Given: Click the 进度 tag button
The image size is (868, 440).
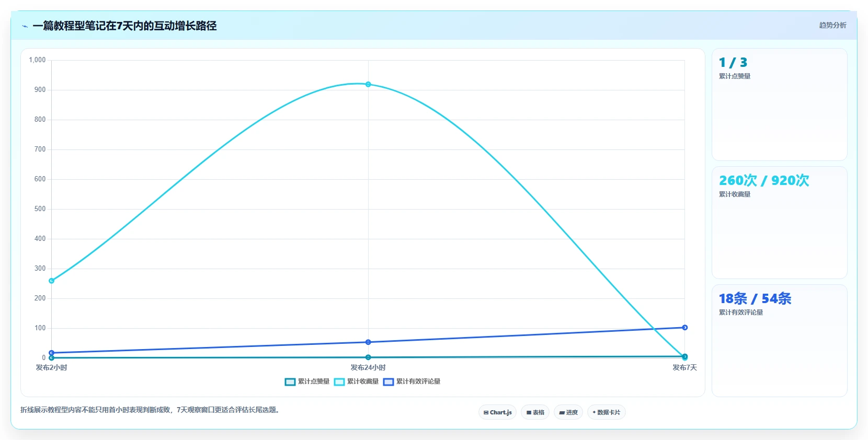Looking at the screenshot, I should 568,412.
